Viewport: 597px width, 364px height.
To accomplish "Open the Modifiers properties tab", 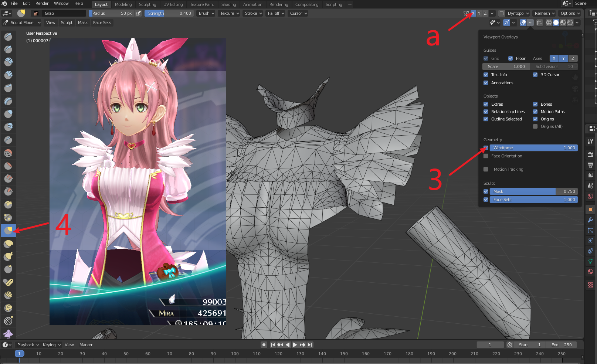I will [590, 220].
